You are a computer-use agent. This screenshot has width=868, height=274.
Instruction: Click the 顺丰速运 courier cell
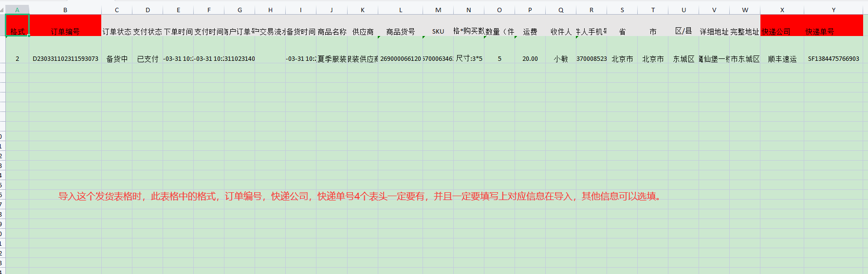pyautogui.click(x=782, y=58)
